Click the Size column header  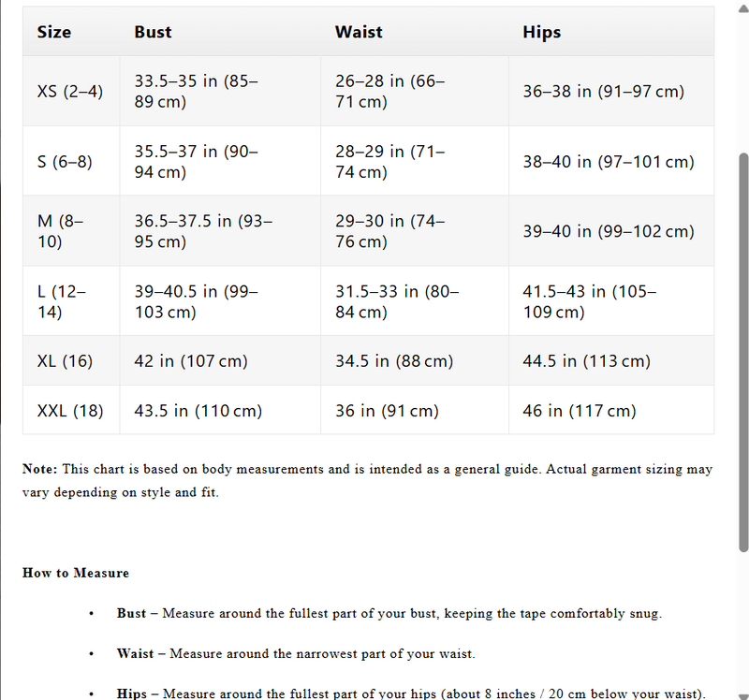pos(54,32)
